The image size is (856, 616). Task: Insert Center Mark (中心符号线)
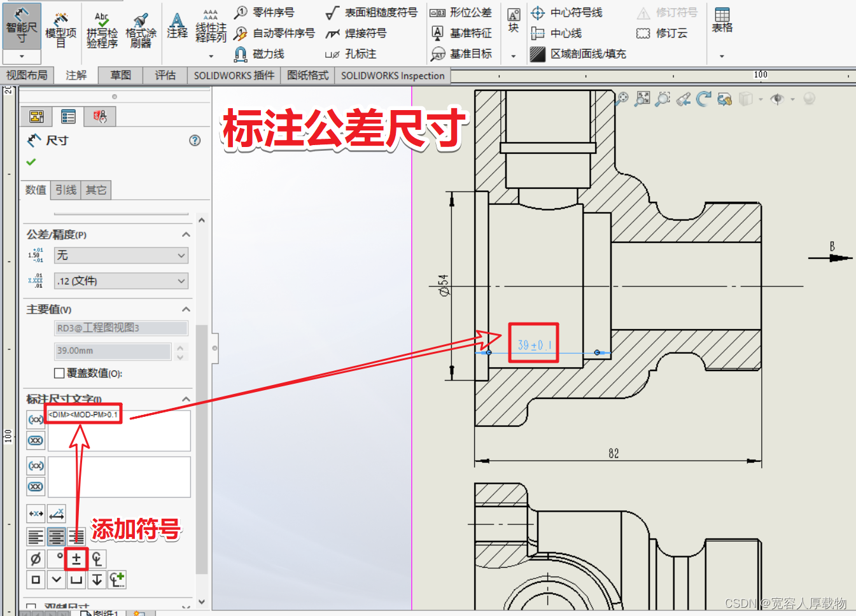point(566,12)
